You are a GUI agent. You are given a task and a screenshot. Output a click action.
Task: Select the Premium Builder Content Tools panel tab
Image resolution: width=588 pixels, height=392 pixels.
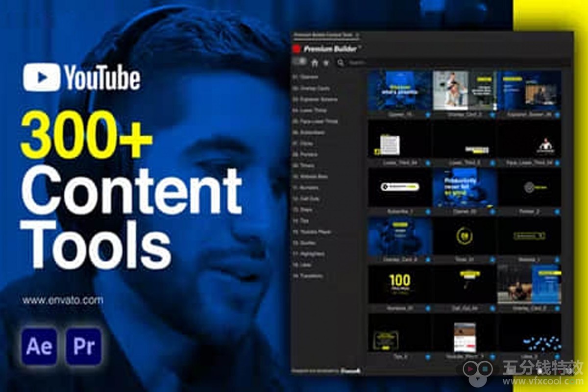(326, 35)
